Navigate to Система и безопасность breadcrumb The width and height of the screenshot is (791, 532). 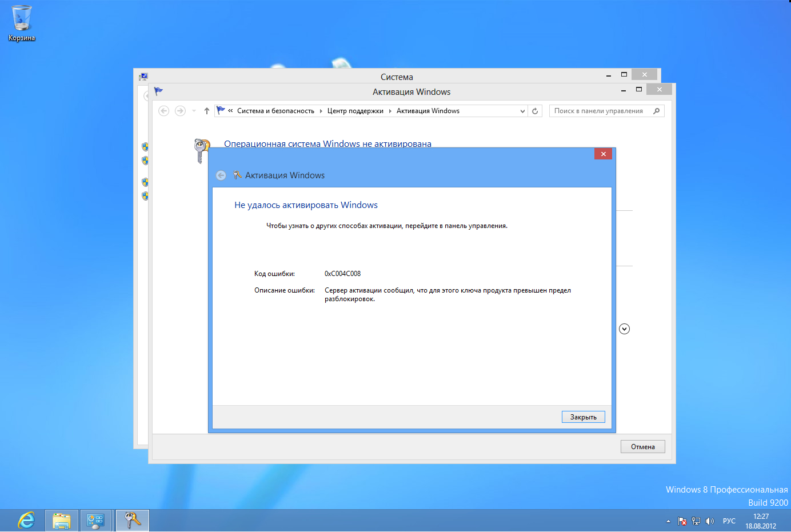(275, 111)
